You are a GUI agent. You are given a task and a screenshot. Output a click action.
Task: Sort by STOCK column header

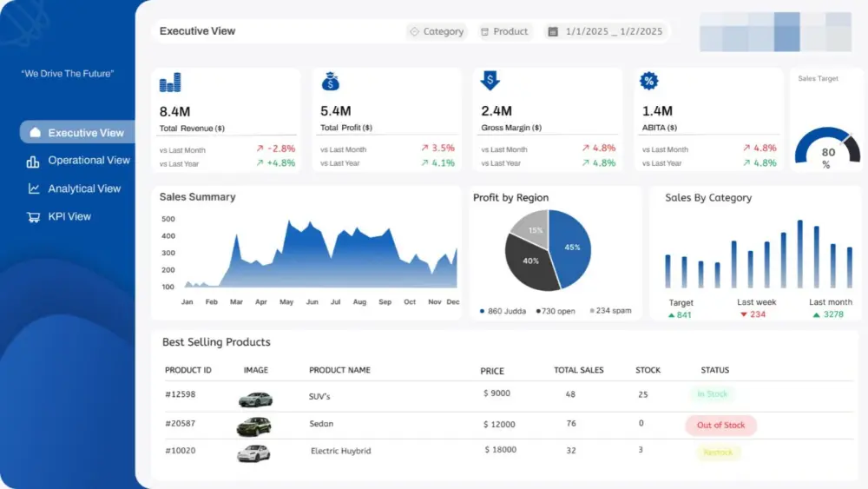pyautogui.click(x=648, y=370)
